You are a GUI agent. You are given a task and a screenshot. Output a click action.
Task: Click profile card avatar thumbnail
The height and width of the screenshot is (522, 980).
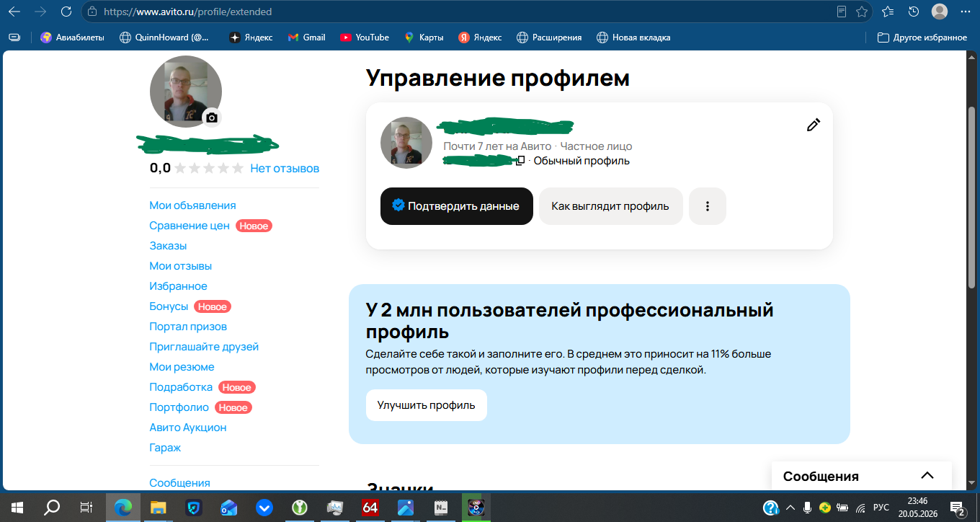(406, 143)
